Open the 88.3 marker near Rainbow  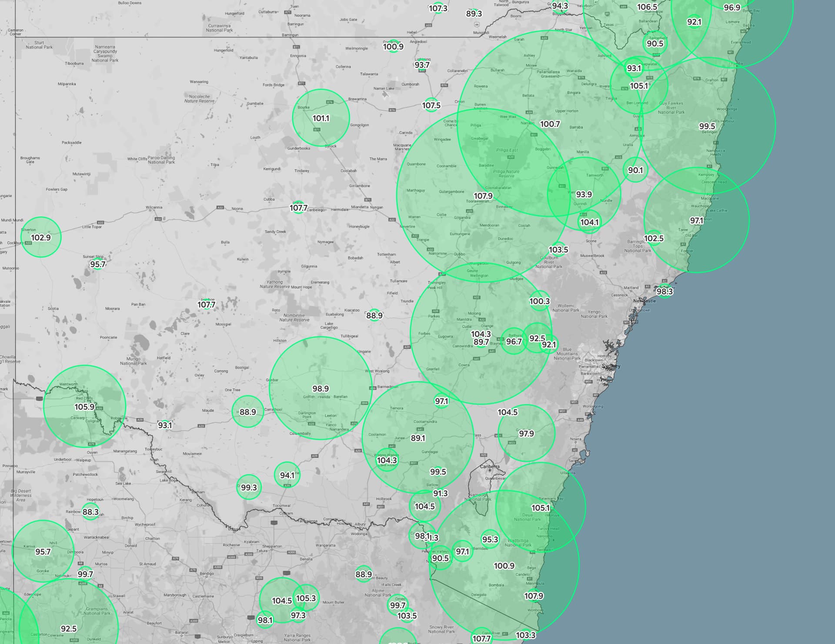point(90,512)
